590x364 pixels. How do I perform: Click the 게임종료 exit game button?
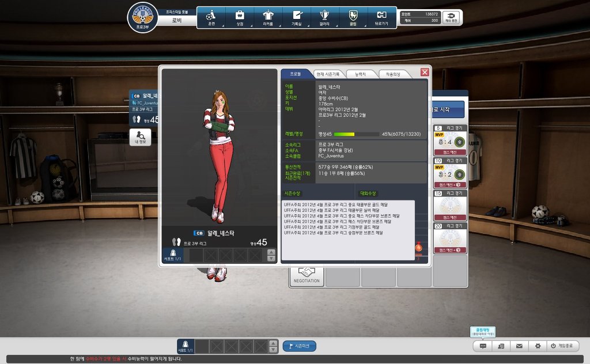pos(562,346)
